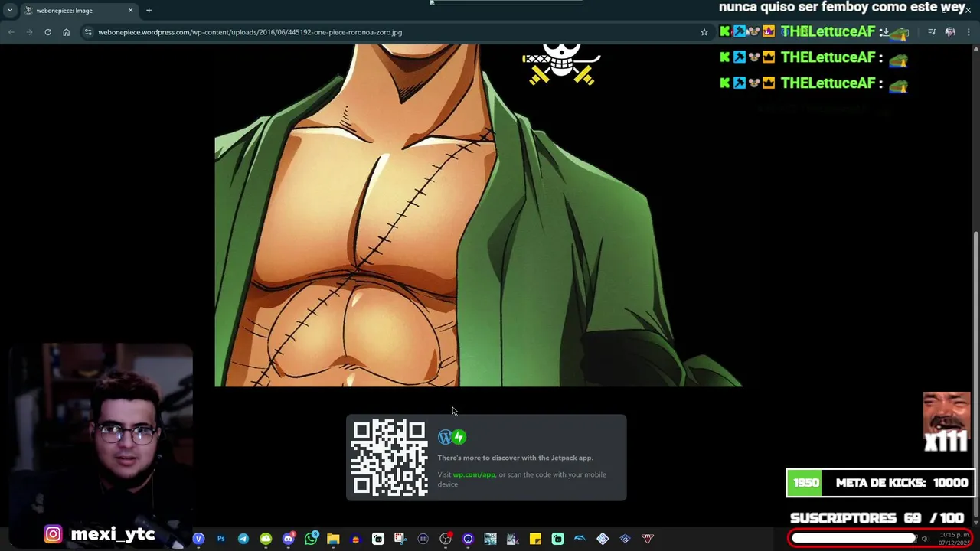Open a new browser tab
This screenshot has height=551, width=980.
149,11
